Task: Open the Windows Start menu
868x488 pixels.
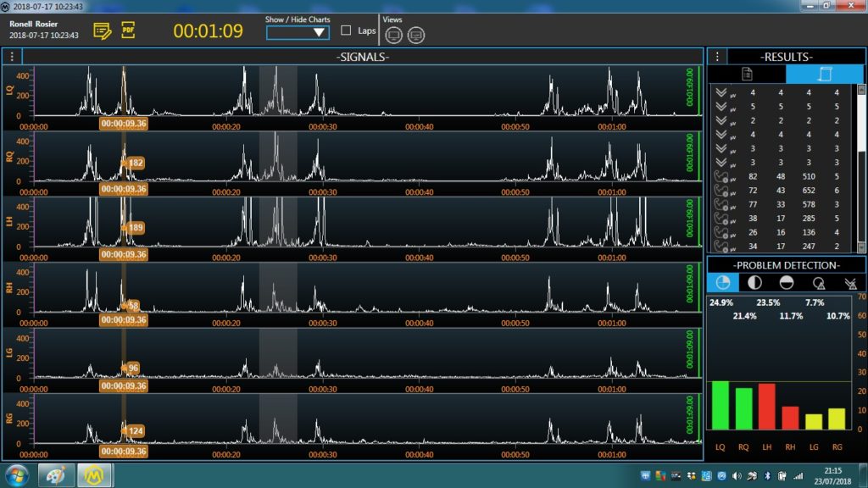Action: [17, 476]
